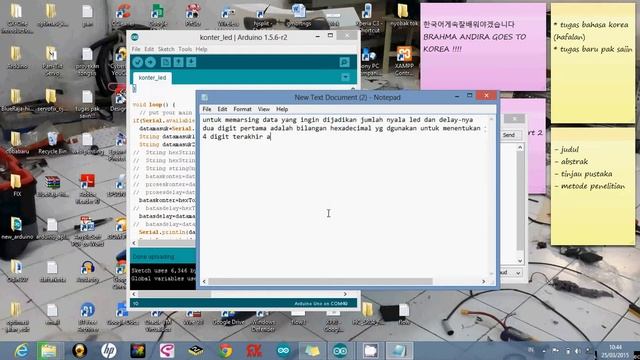Screen dimensions: 640x360
Task: Select the Xperia C3 shortcut on desktop
Action: [368, 18]
